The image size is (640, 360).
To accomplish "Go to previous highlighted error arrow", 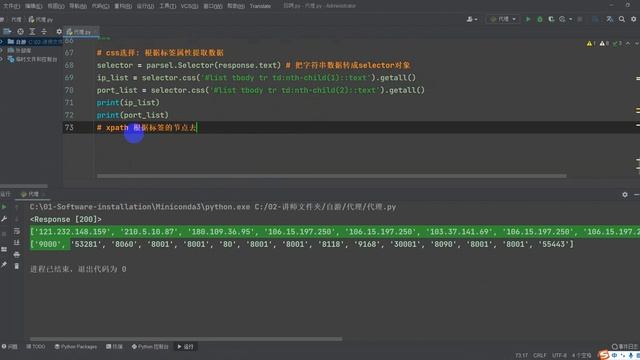I will pos(628,43).
